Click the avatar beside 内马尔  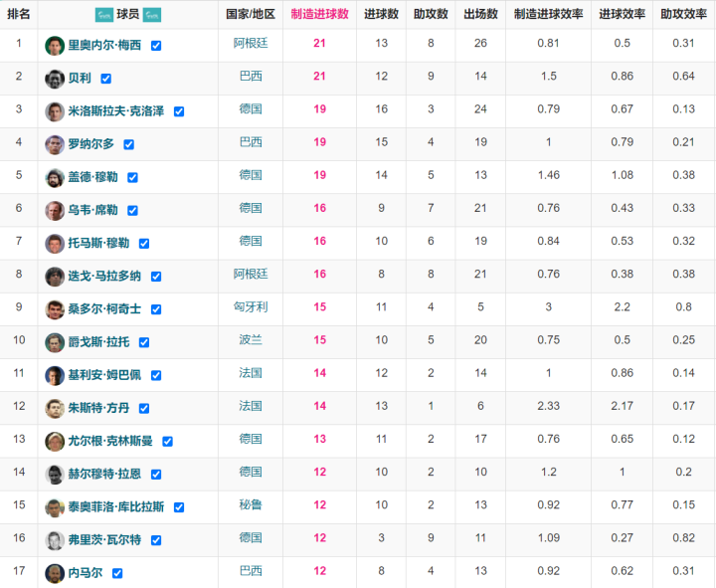coord(54,573)
